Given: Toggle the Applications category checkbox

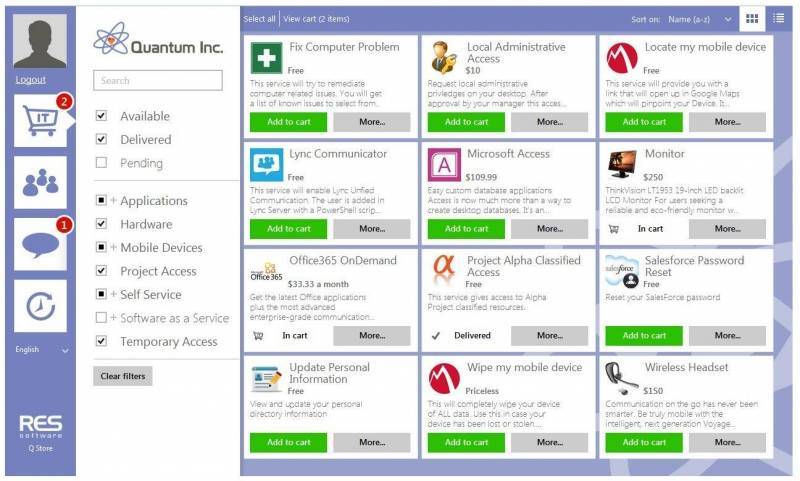Looking at the screenshot, I should [102, 200].
